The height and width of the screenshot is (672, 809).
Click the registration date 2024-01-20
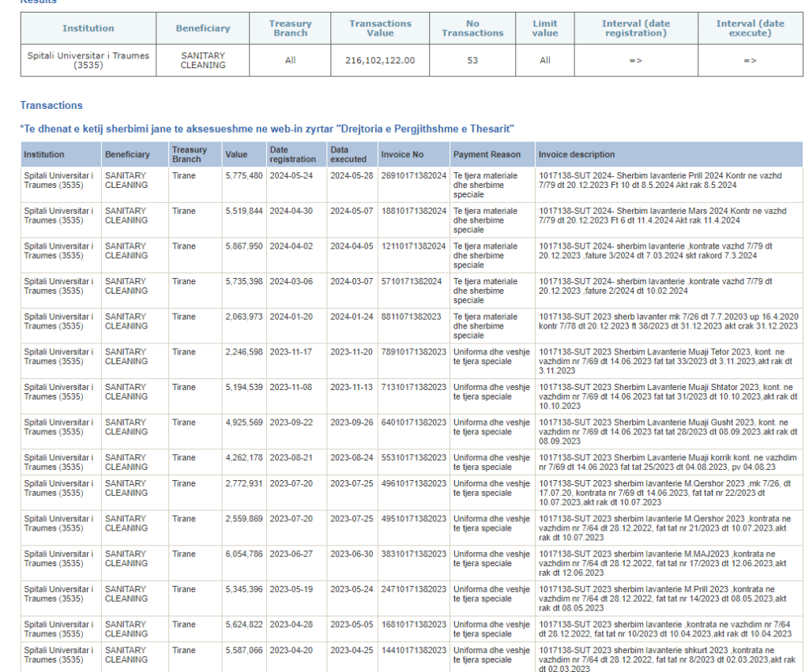(292, 317)
